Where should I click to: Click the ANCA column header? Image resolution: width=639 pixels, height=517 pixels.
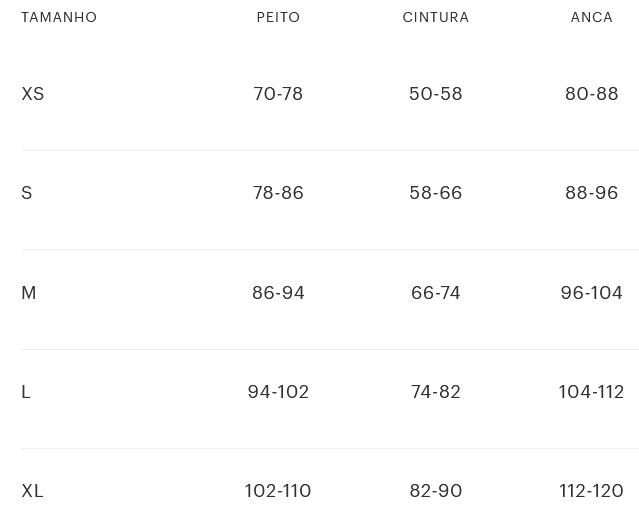591,17
